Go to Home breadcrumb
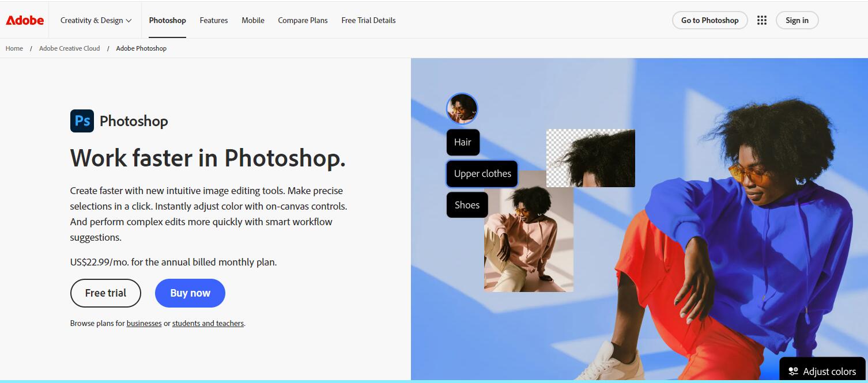 tap(14, 48)
